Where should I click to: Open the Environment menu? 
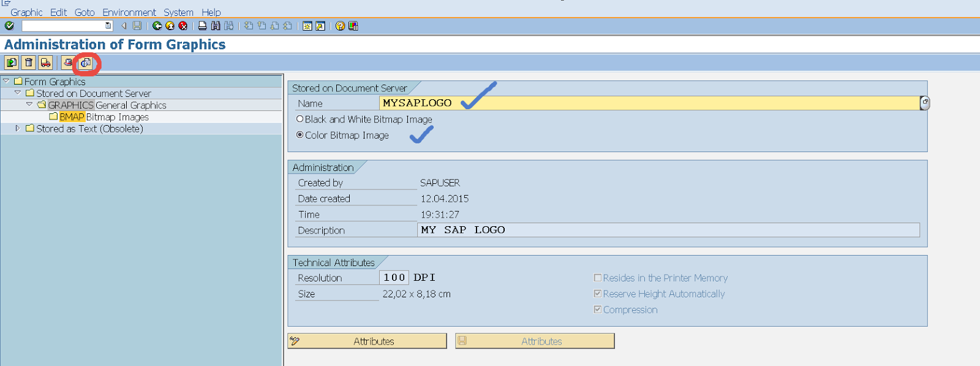(x=129, y=12)
